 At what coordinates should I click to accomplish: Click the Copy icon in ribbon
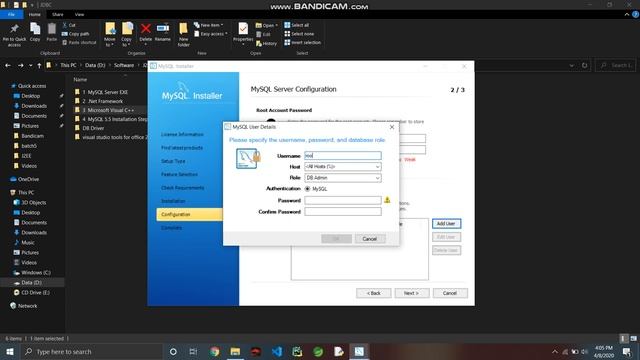pyautogui.click(x=35, y=29)
